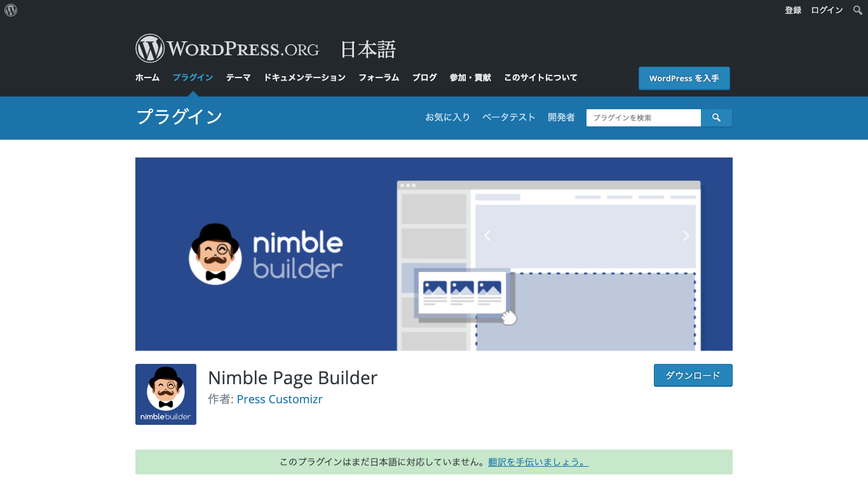Click the Nimble Page Builder title

point(293,378)
